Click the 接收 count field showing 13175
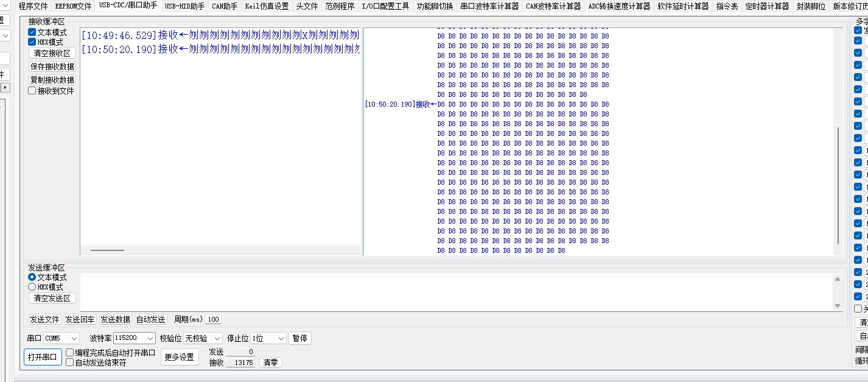The width and height of the screenshot is (868, 382). tap(240, 363)
